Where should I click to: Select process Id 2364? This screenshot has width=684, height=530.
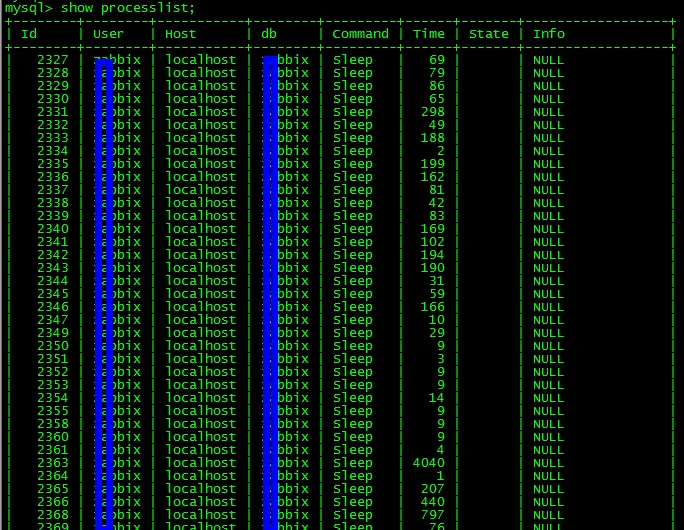pos(53,475)
